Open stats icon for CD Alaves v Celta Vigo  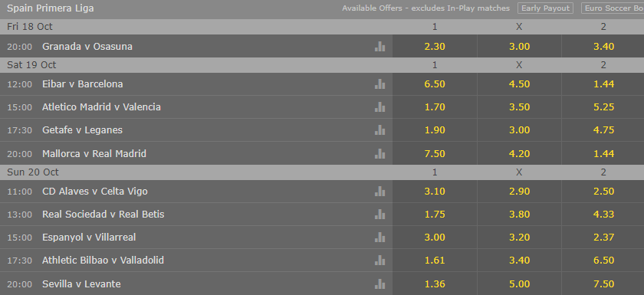click(x=380, y=192)
